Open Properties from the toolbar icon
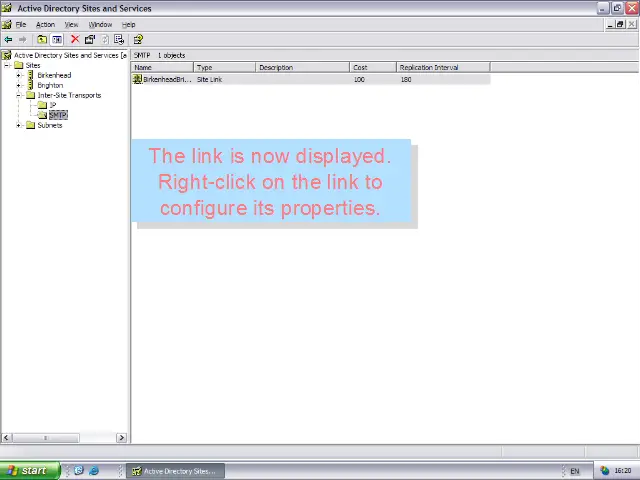Screen dimensions: 640x480 90,40
